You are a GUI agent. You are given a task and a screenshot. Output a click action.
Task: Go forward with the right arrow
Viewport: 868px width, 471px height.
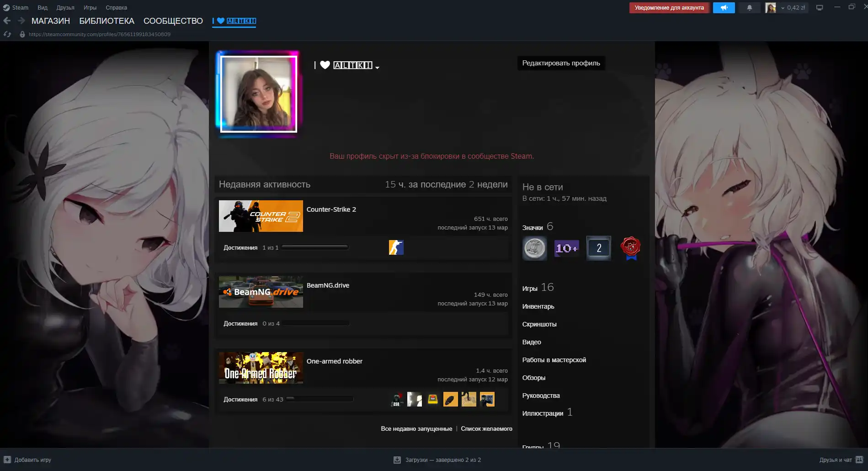[x=21, y=21]
